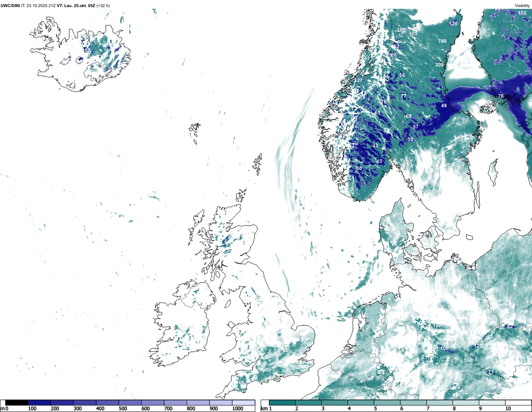Click the '77' value on the map

(404, 96)
